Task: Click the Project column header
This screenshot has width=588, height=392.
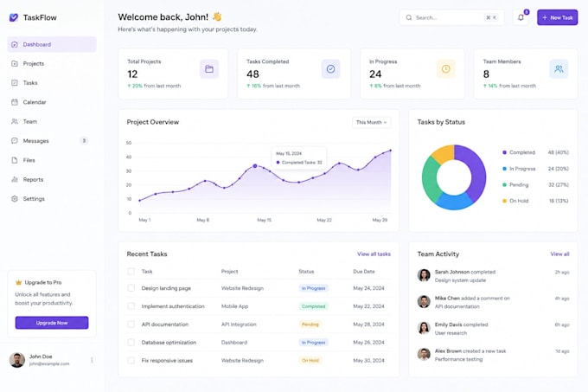Action: click(x=229, y=271)
